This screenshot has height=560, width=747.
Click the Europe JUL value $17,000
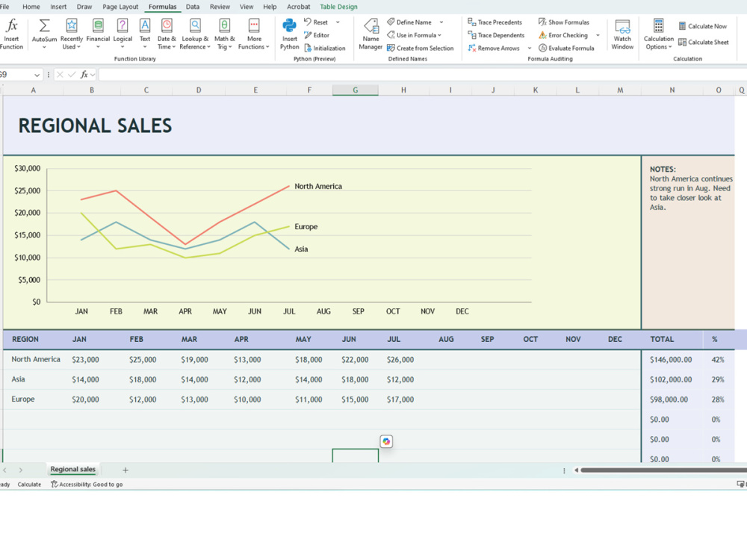[x=400, y=400]
